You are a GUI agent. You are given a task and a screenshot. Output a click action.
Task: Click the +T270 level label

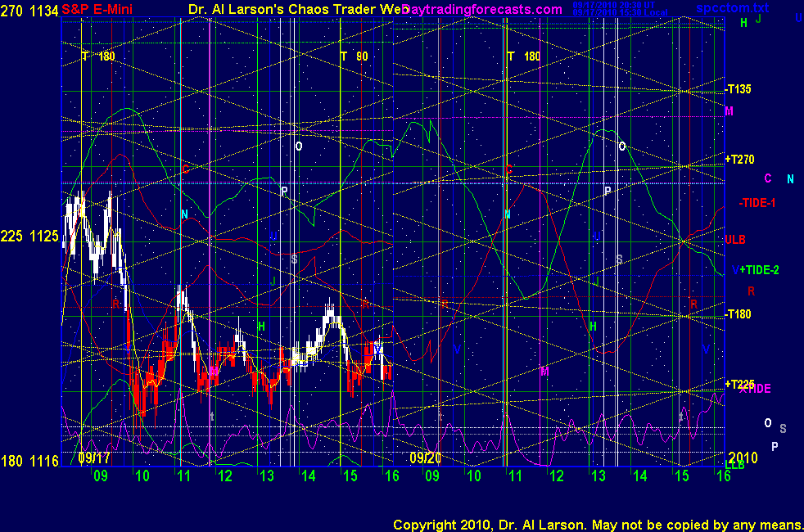tap(739, 158)
